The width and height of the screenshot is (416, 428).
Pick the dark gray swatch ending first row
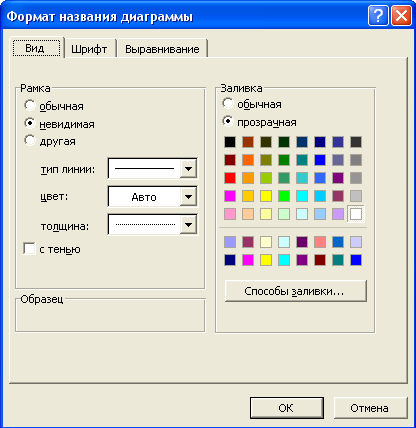point(356,142)
